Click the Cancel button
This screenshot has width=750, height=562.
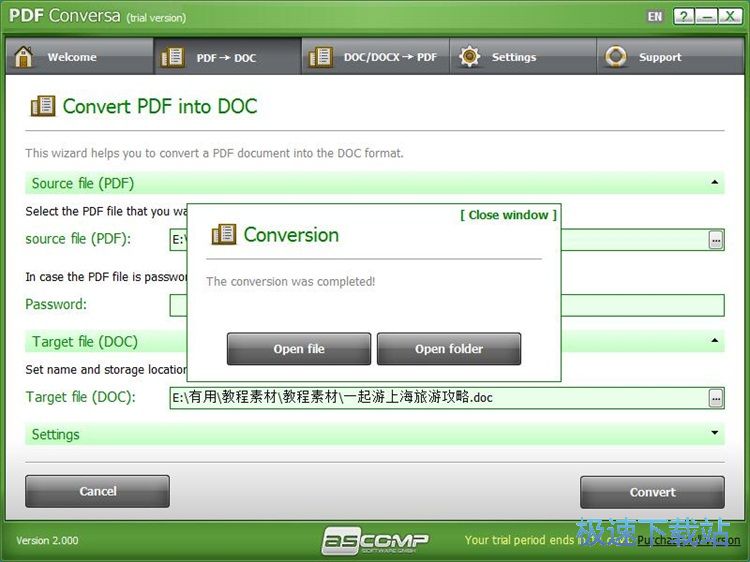pos(98,491)
